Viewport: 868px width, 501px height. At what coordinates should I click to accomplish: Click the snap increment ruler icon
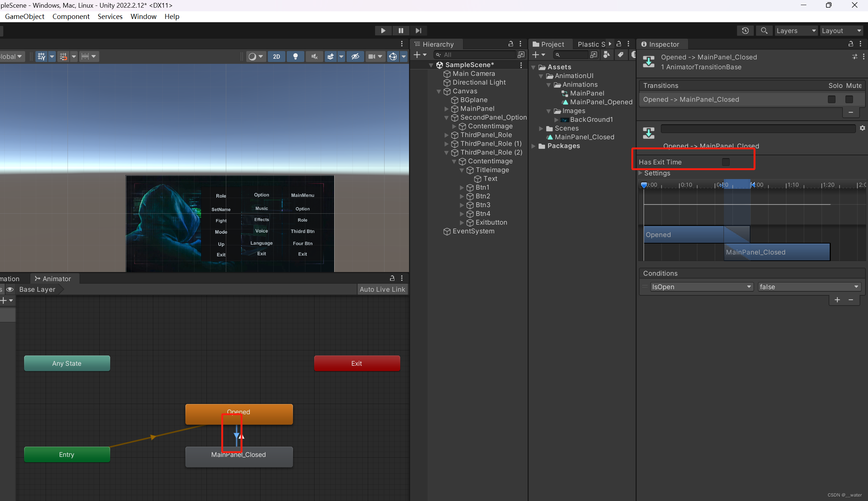[x=85, y=57]
